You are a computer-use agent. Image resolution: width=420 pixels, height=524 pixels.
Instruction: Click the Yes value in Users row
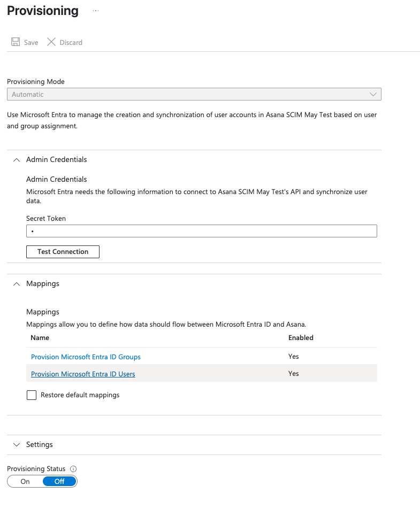(293, 374)
